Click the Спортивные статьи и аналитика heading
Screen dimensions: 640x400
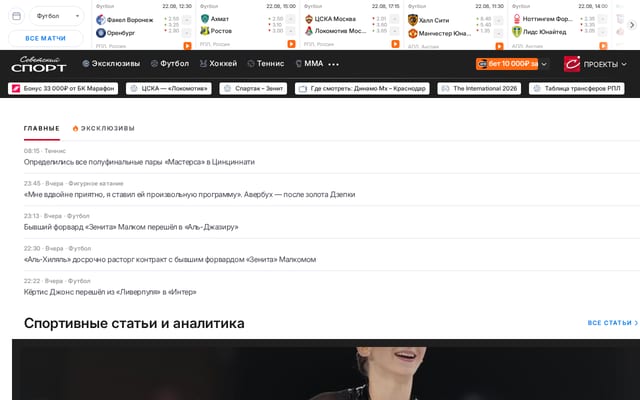tap(134, 323)
